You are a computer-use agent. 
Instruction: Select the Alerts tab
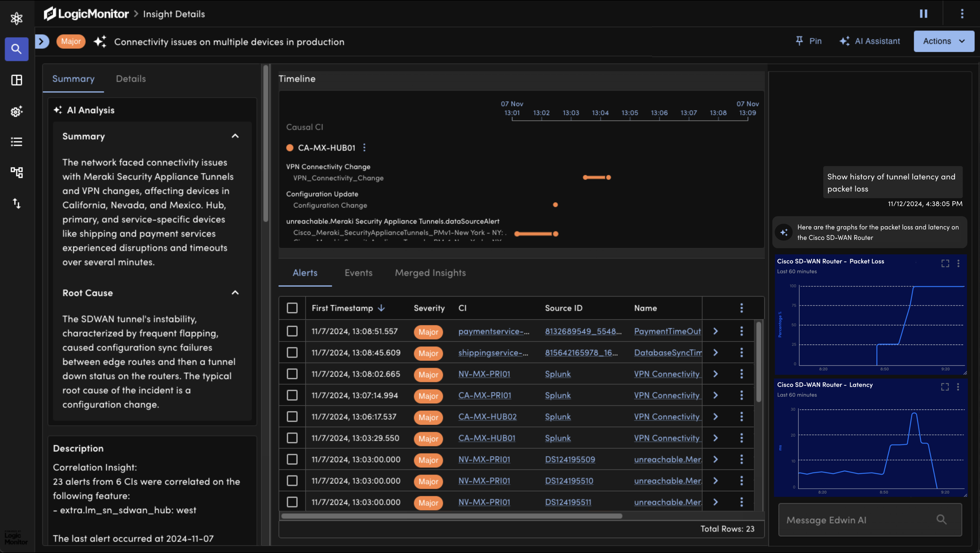[x=305, y=273]
